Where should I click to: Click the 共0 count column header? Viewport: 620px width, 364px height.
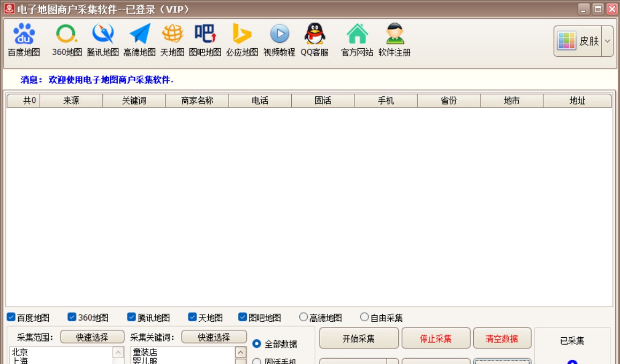tap(24, 101)
